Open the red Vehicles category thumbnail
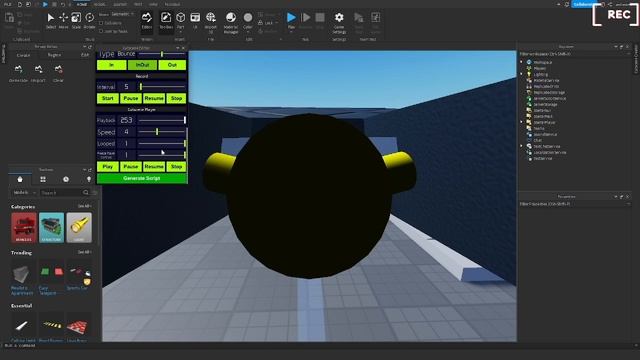Viewport: 640px width, 360px height. (x=24, y=227)
